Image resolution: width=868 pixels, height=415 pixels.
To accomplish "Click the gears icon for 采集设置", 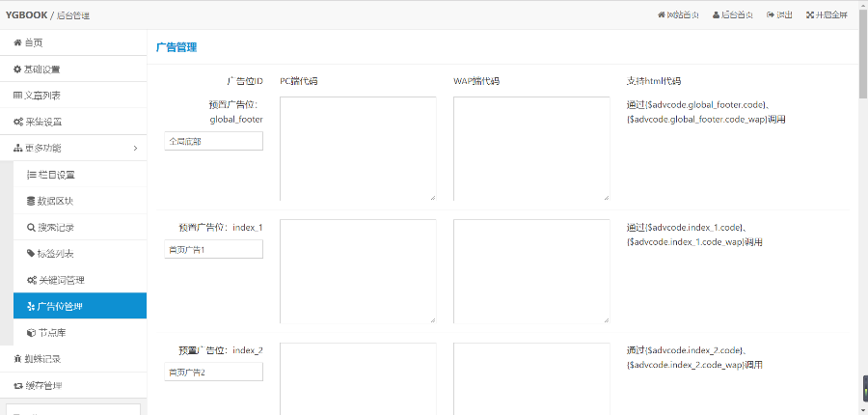I will click(x=17, y=122).
